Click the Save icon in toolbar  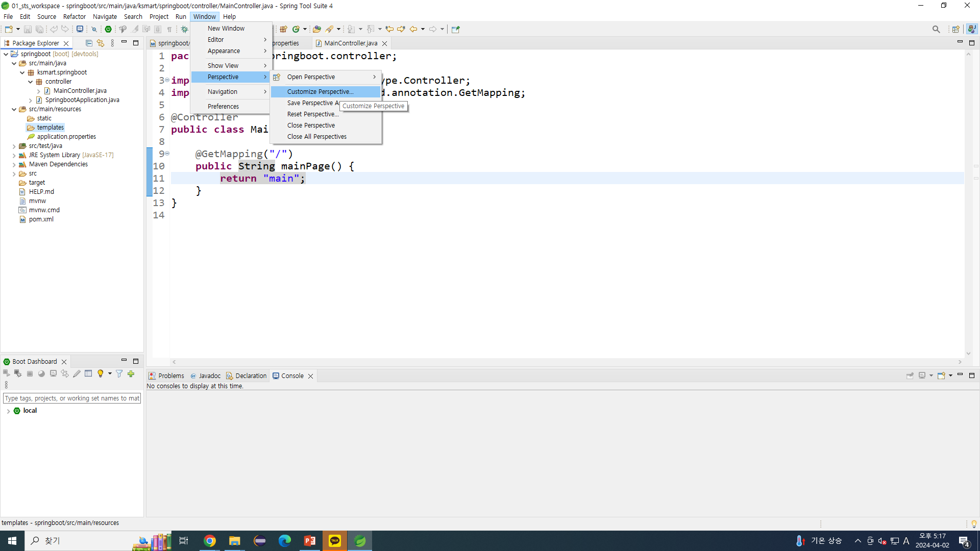click(28, 29)
